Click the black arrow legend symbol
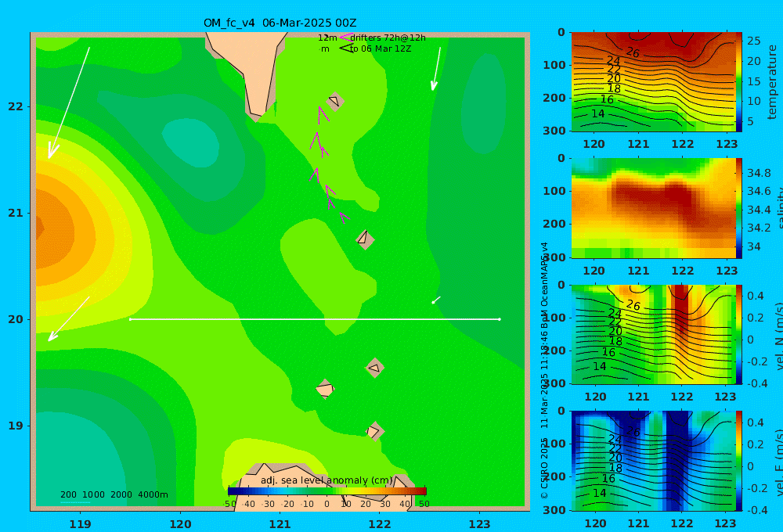 click(x=345, y=49)
